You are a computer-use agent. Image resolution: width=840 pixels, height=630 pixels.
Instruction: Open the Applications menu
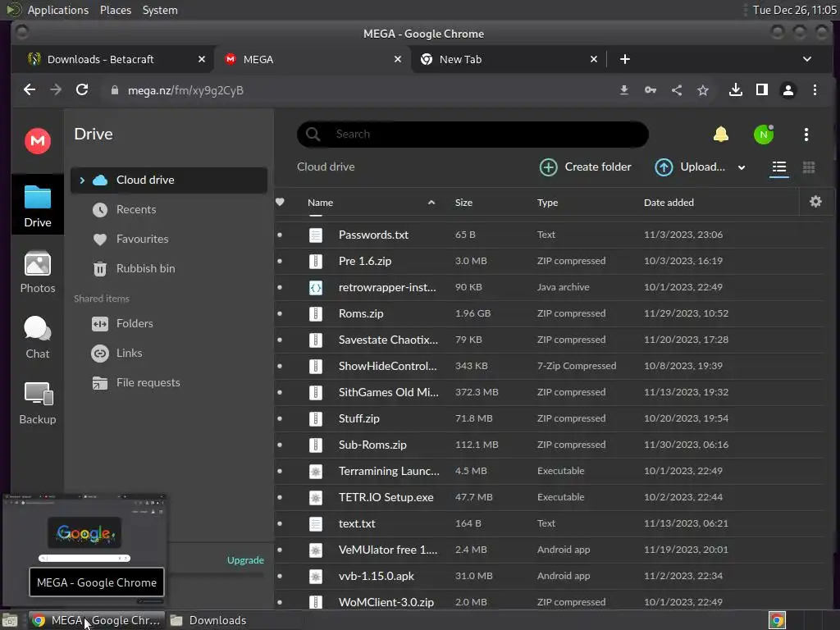tap(58, 10)
